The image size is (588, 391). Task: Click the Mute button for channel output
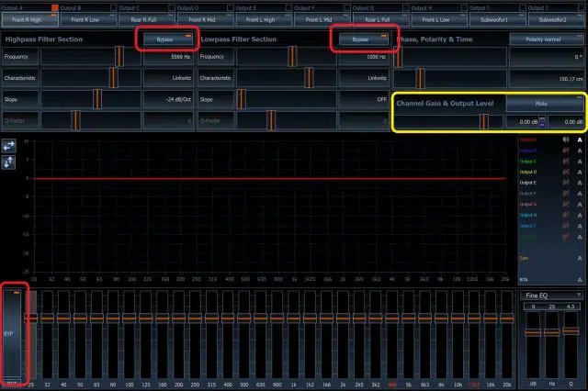coord(545,104)
